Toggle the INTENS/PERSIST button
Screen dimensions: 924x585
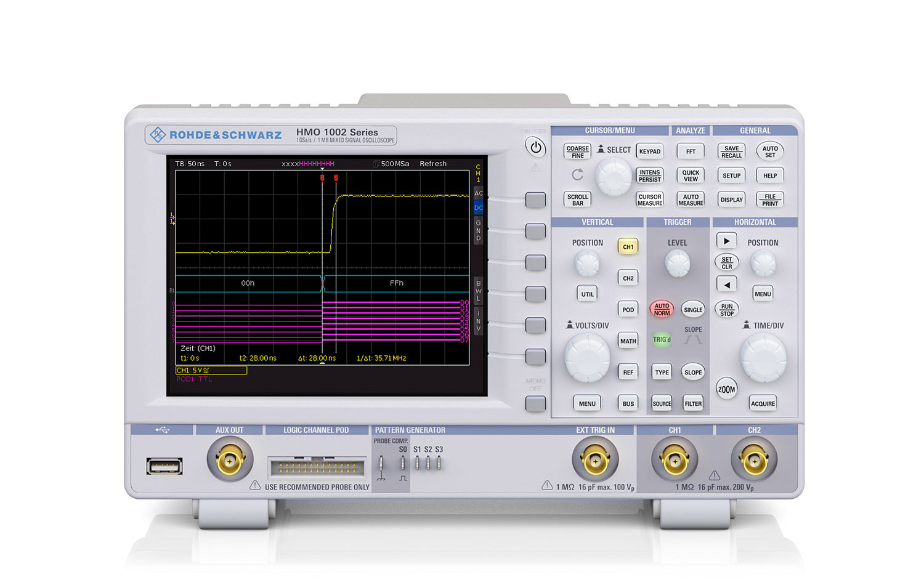click(649, 176)
